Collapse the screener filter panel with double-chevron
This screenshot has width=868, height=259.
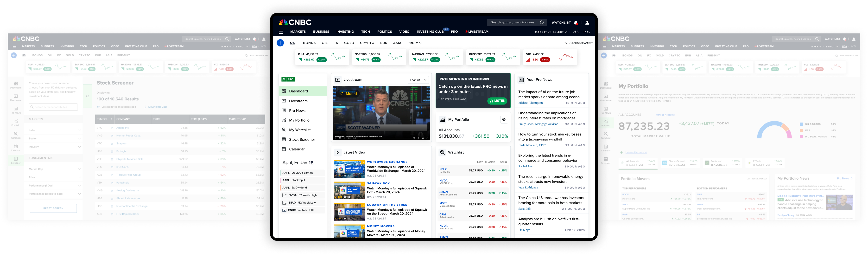click(x=87, y=96)
